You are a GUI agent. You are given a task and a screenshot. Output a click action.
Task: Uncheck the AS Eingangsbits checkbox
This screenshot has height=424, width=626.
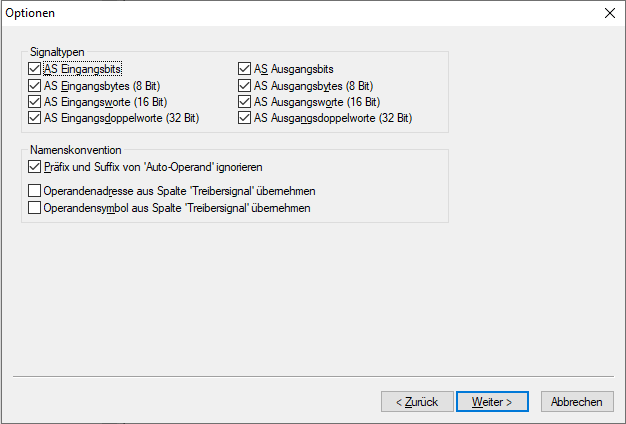(x=36, y=69)
